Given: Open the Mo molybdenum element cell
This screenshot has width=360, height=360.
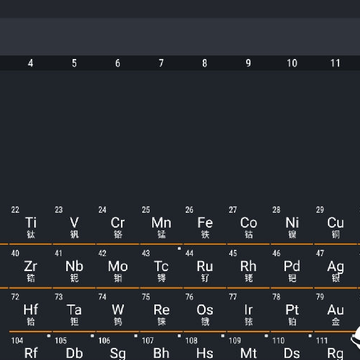Looking at the screenshot, I should [x=118, y=267].
